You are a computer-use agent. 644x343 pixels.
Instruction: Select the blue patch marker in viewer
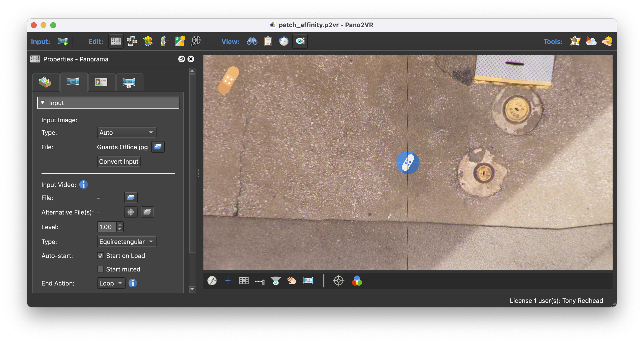[408, 162]
